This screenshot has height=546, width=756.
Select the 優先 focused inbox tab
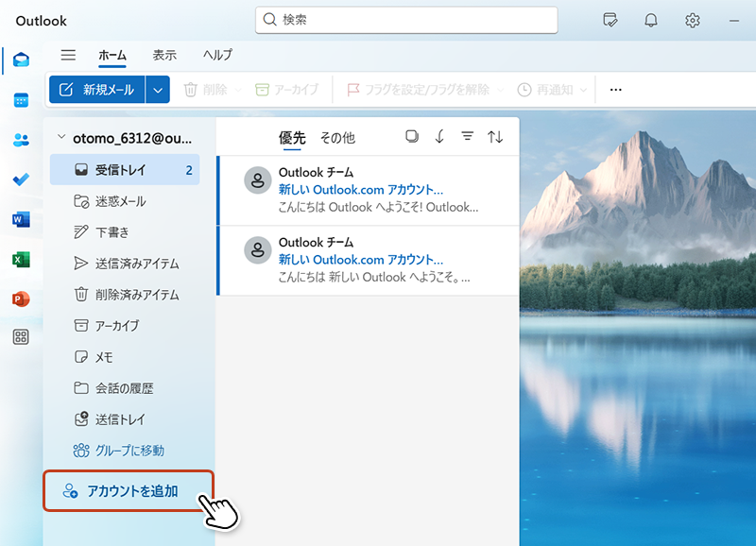coord(292,138)
